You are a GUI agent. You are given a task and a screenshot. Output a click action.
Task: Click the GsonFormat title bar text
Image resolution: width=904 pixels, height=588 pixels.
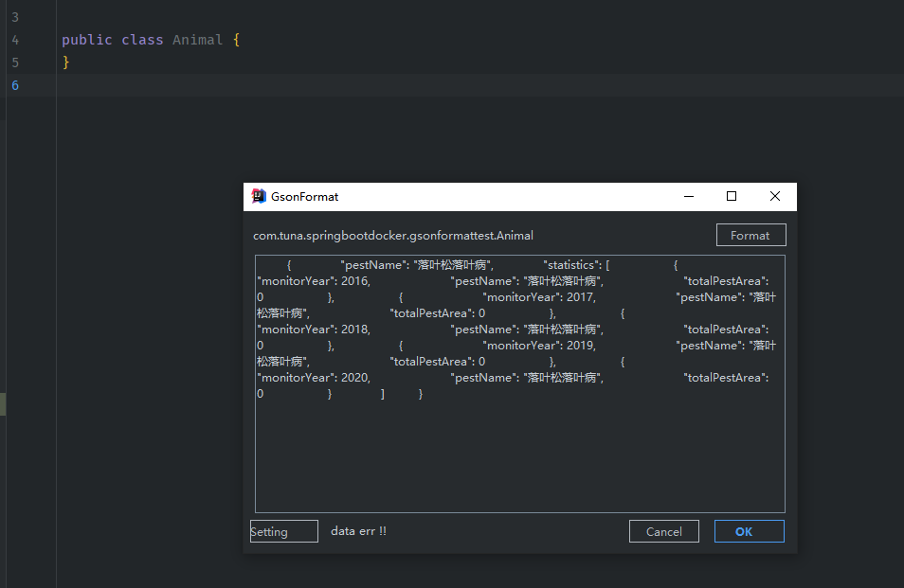304,196
